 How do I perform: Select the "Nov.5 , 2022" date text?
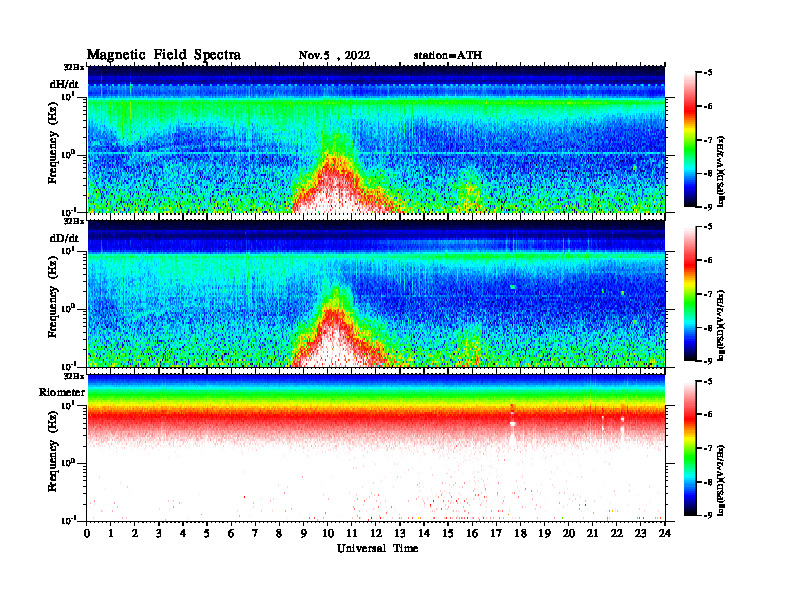tap(334, 56)
